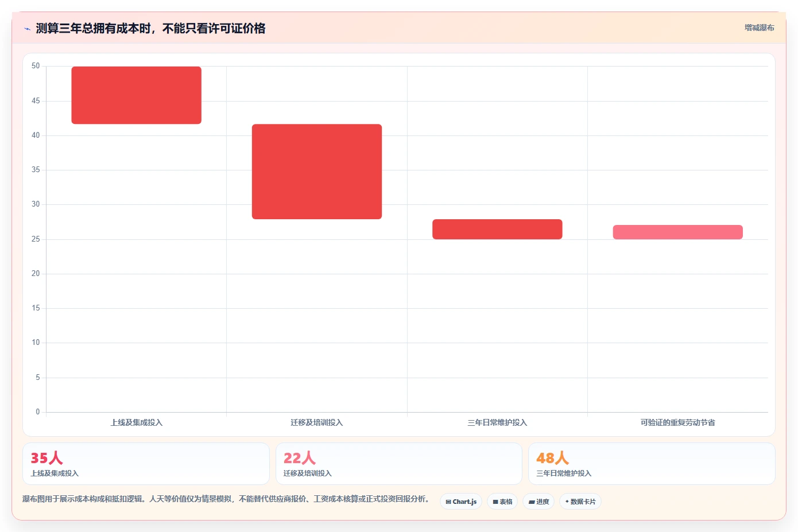This screenshot has width=798, height=532.
Task: Click the footnote text starting with 瀑布图用于展示
Action: pos(226,499)
